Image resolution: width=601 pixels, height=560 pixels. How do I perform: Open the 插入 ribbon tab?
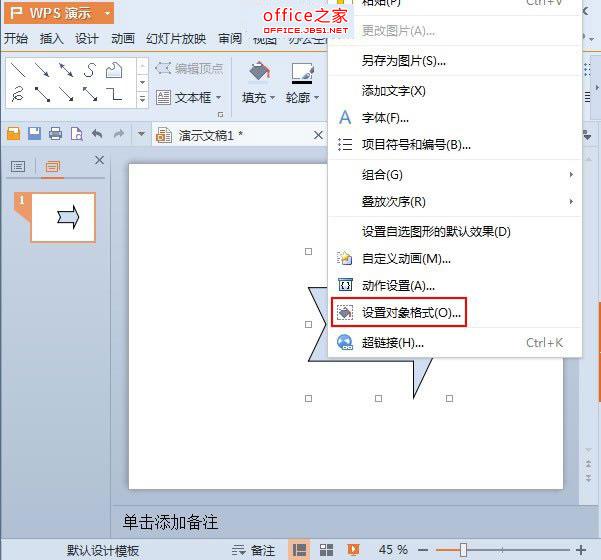(x=51, y=39)
